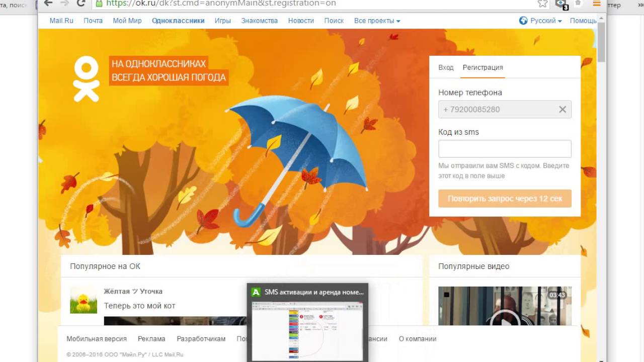Screen dimensions: 644x362
Task: Open the Жёлтая Уточка author name
Action: pos(133,291)
